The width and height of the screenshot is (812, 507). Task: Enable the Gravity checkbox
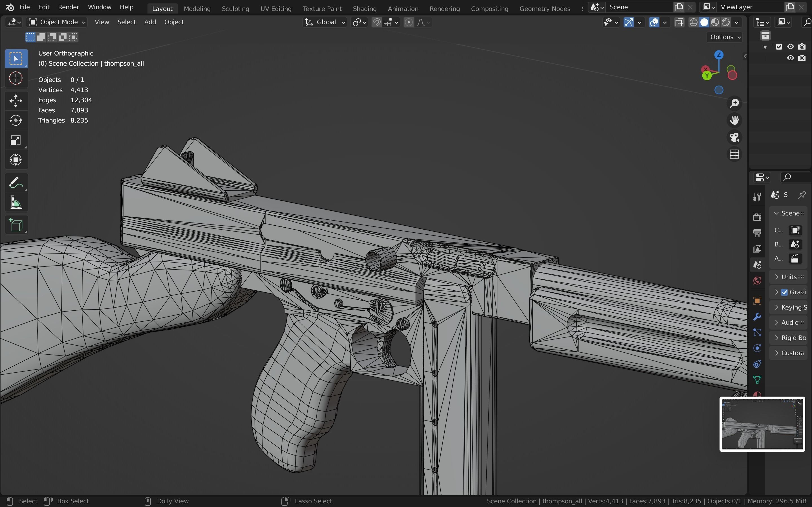[784, 292]
